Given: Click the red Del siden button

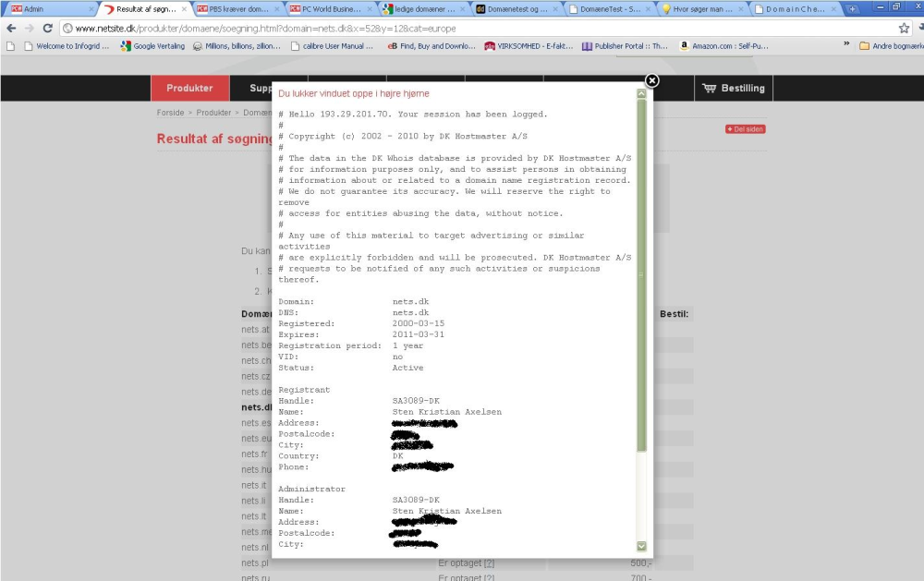Looking at the screenshot, I should pyautogui.click(x=746, y=129).
